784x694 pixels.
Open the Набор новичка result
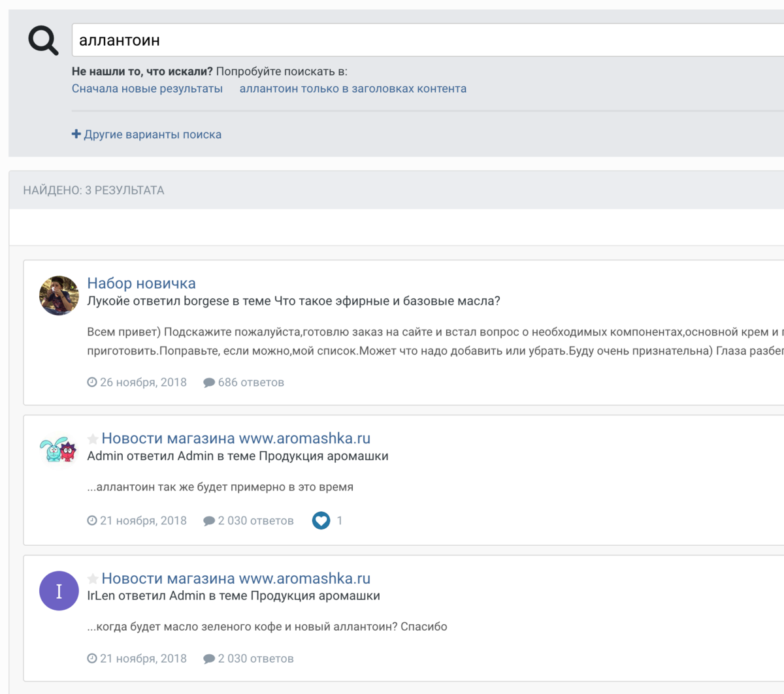pos(141,283)
